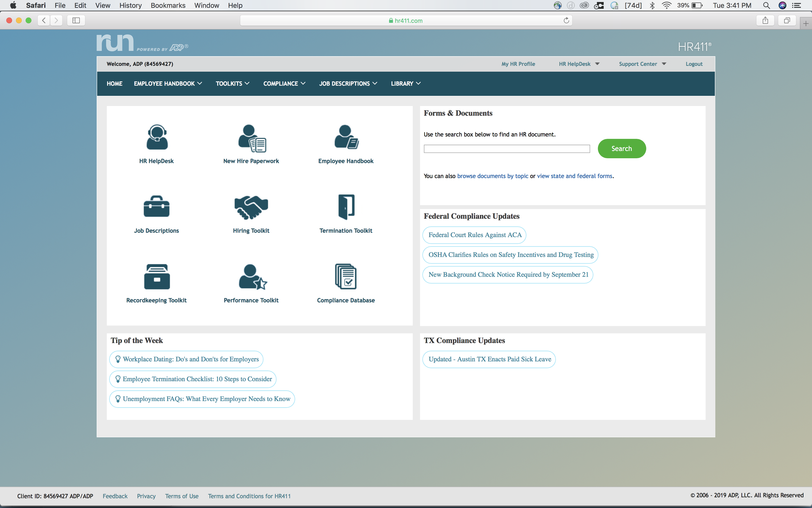Click the Feedback footer link
This screenshot has height=508, width=812.
click(x=115, y=496)
